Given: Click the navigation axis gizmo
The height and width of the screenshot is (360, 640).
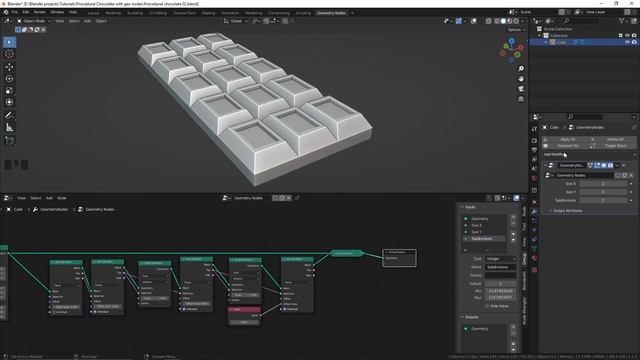Looking at the screenshot, I should (x=511, y=50).
